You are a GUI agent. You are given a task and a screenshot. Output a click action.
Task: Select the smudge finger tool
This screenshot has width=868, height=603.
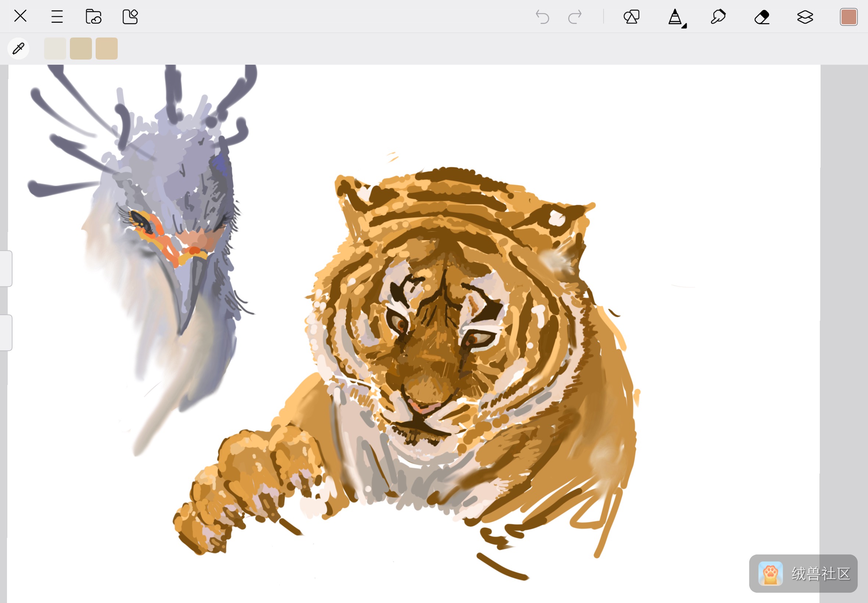[718, 17]
